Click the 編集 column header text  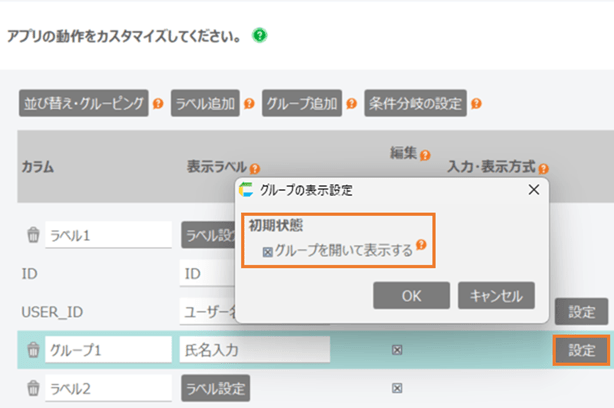point(403,153)
